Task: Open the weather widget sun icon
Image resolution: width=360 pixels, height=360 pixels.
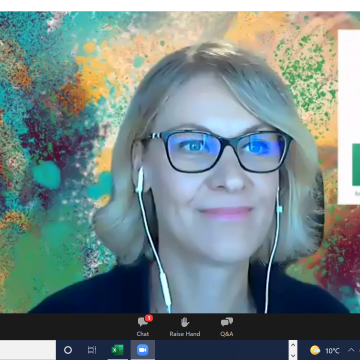Action: (315, 350)
